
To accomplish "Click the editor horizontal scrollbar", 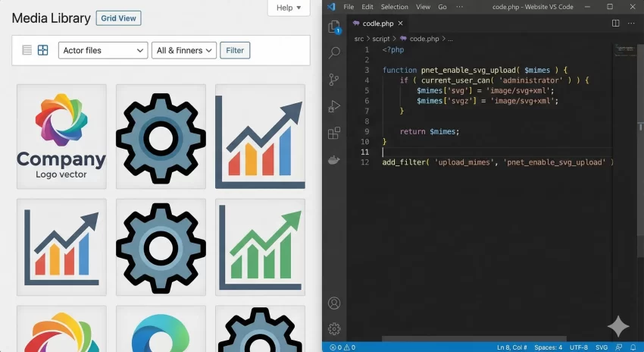I will tap(474, 339).
